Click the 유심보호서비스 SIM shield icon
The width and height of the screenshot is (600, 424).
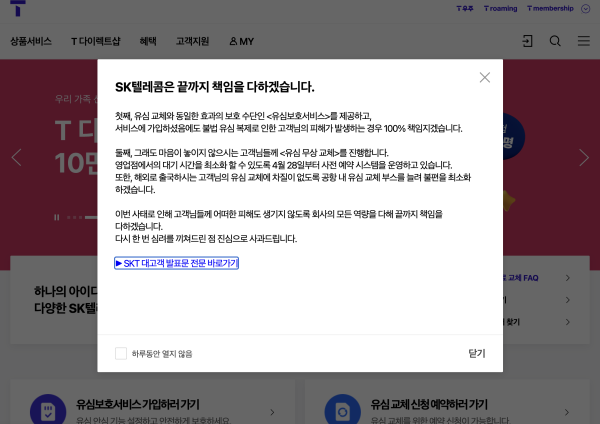(48, 411)
